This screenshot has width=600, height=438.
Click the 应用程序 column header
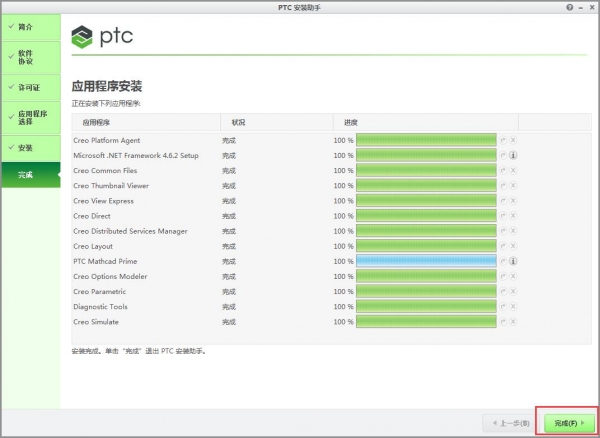click(x=146, y=122)
